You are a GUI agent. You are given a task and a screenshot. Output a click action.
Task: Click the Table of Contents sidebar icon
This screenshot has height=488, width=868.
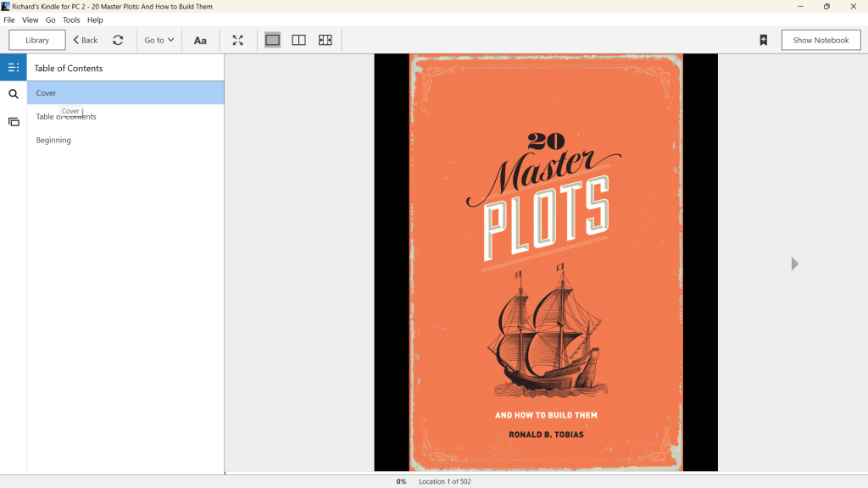click(x=14, y=68)
